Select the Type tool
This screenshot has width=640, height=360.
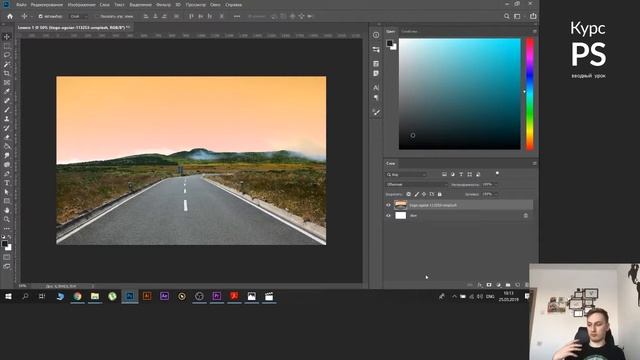coord(7,183)
